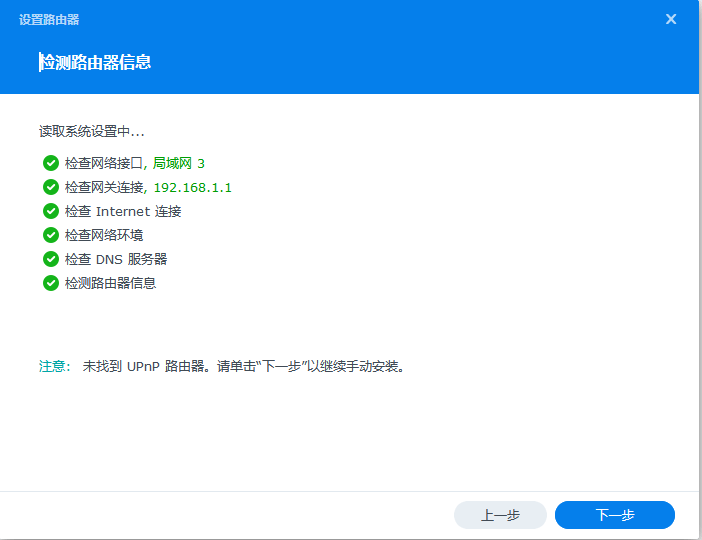Click the 检查 Internet 连接 status label
702x540 pixels.
(123, 211)
